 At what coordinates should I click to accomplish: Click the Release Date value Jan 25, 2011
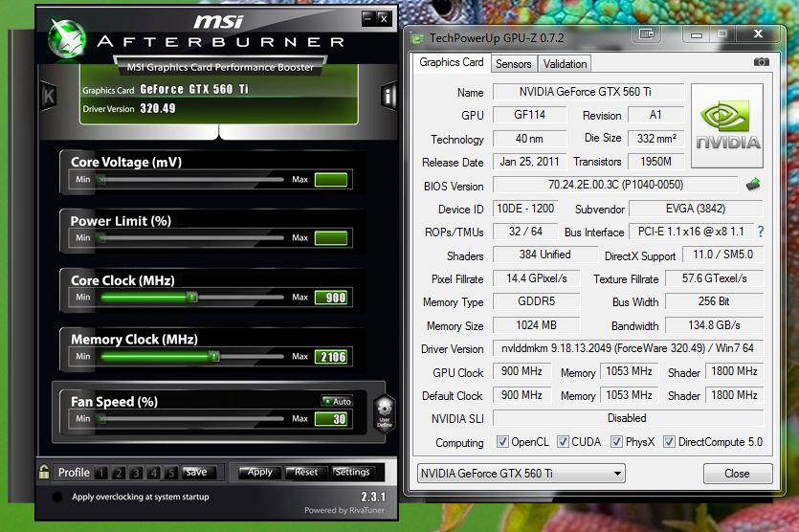pyautogui.click(x=529, y=162)
